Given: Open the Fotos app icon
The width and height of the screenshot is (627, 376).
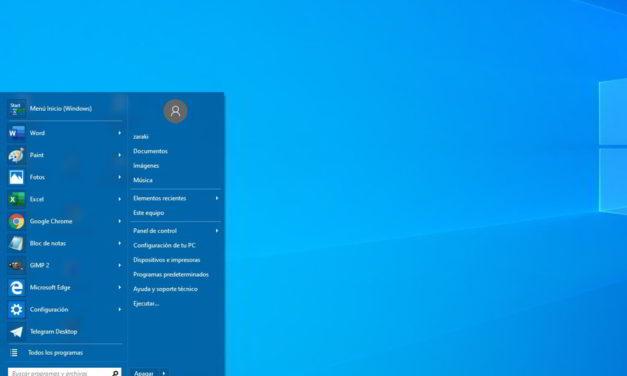Looking at the screenshot, I should coord(16,177).
